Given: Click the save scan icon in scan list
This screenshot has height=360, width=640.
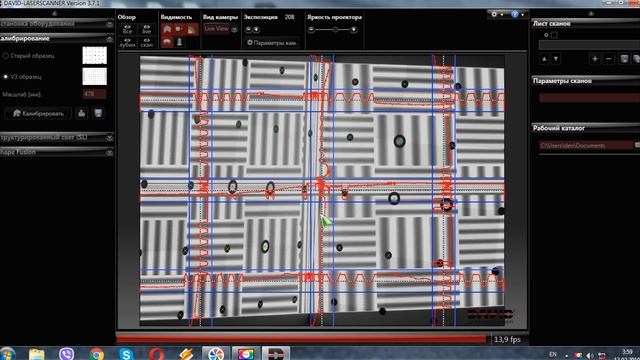Looking at the screenshot, I should coord(624,59).
